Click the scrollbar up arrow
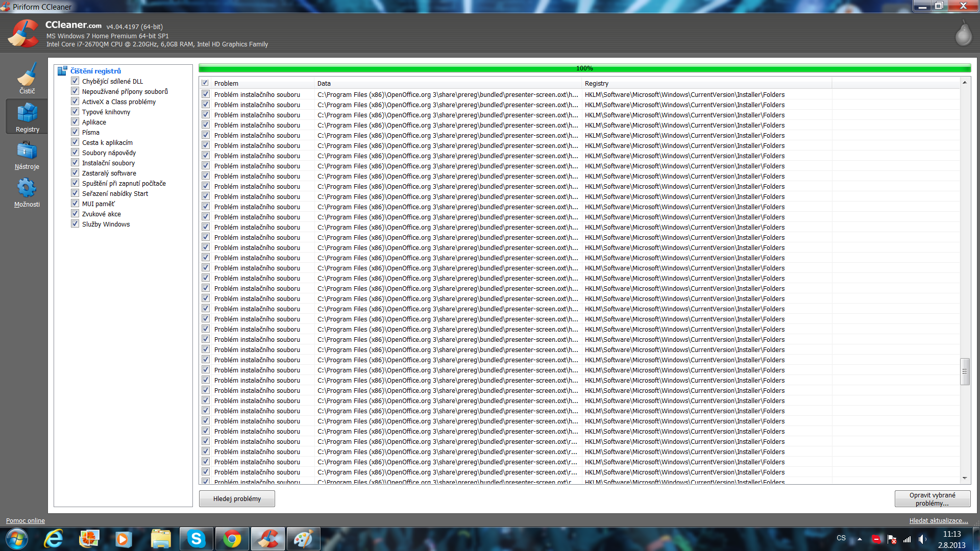The height and width of the screenshot is (551, 980). pos(965,82)
